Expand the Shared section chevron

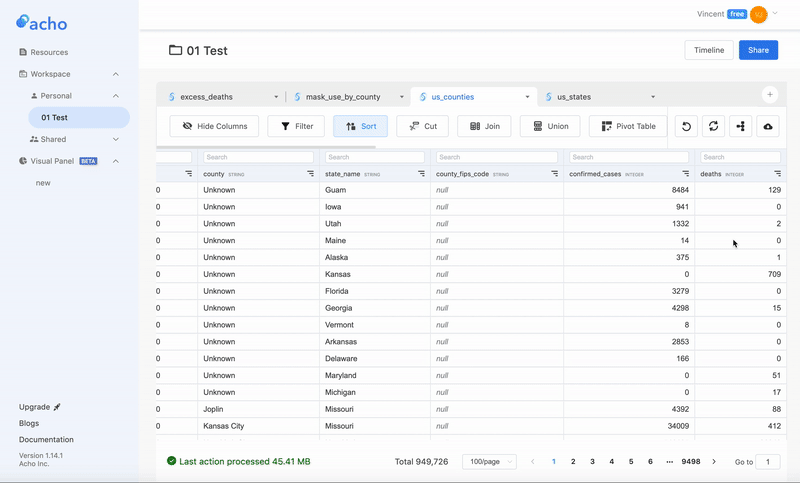coord(116,139)
